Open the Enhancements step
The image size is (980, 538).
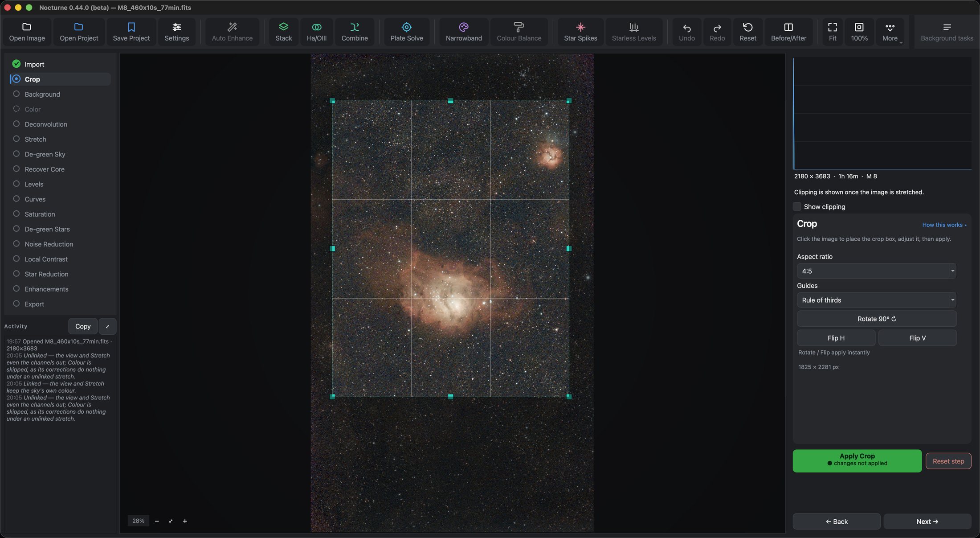[60, 289]
